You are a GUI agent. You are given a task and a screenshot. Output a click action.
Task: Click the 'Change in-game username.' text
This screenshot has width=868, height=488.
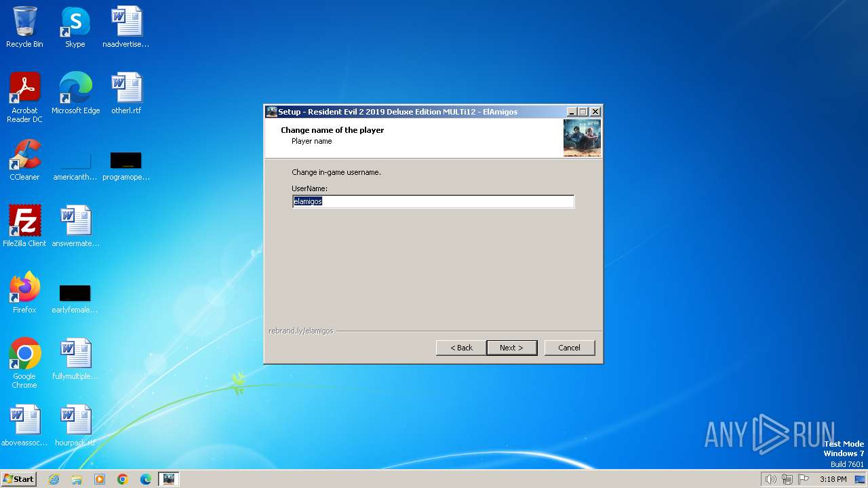(336, 172)
